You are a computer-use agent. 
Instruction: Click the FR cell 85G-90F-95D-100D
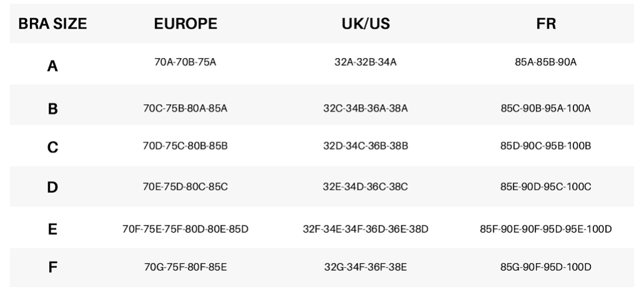coord(546,267)
